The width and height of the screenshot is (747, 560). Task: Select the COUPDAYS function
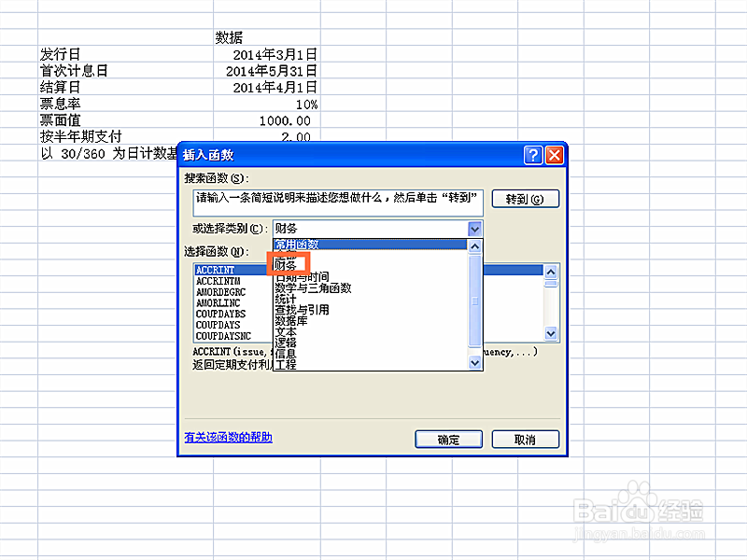click(x=217, y=324)
